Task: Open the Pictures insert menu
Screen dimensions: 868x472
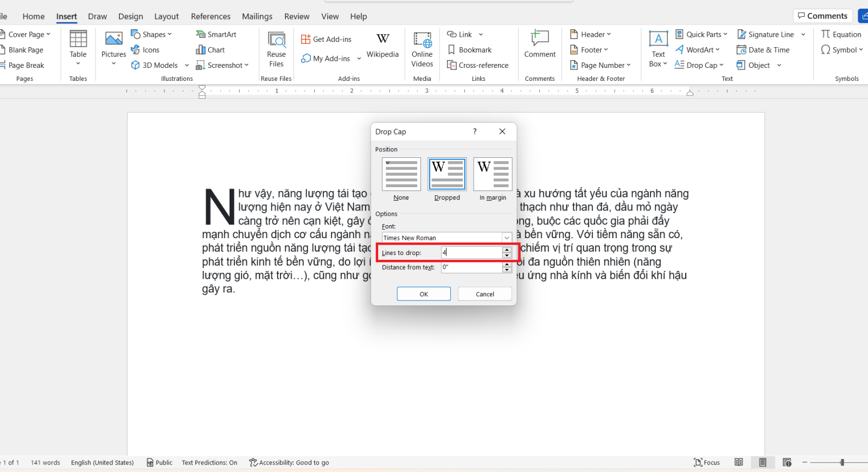Action: tap(113, 48)
